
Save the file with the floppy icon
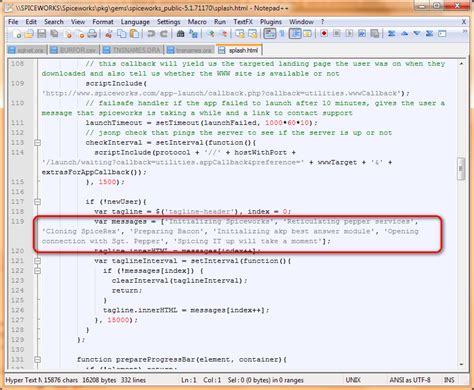tap(41, 34)
